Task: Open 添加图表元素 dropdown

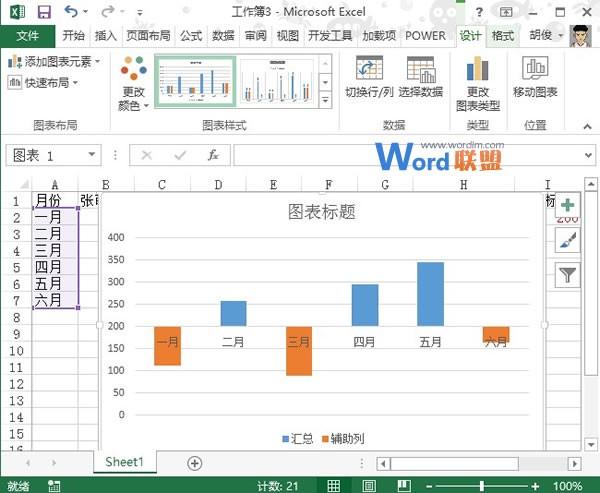Action: [x=54, y=61]
